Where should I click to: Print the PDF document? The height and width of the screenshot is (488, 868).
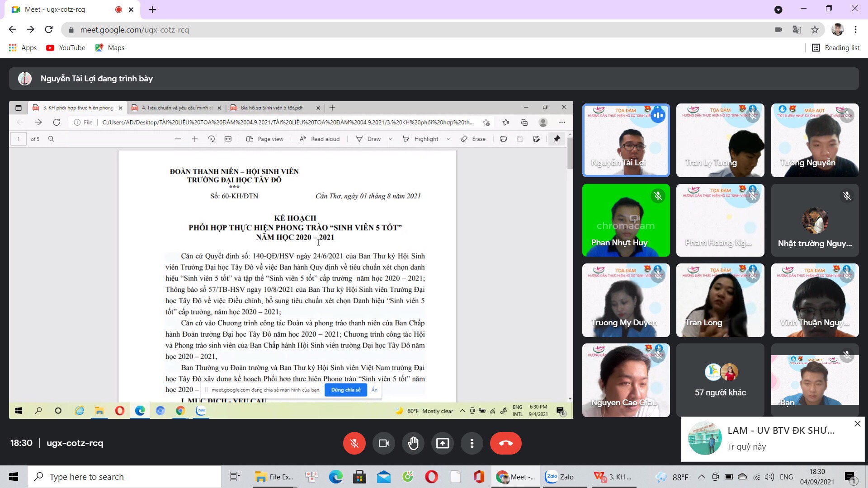click(503, 139)
